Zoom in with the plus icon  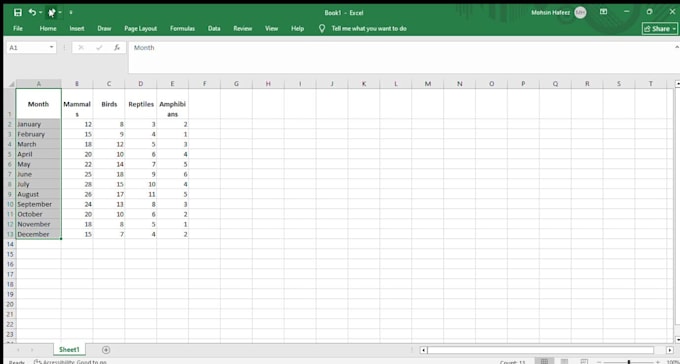658,362
